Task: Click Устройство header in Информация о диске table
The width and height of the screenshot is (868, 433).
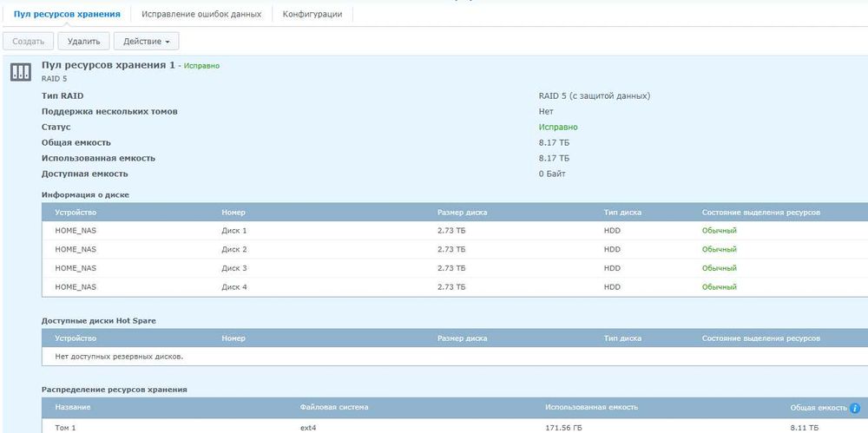Action: [76, 212]
